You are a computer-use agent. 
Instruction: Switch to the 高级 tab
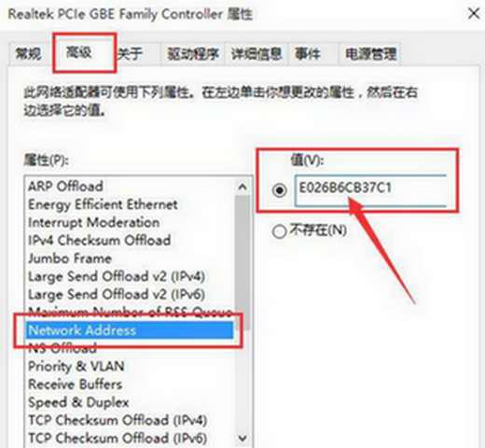tap(79, 52)
